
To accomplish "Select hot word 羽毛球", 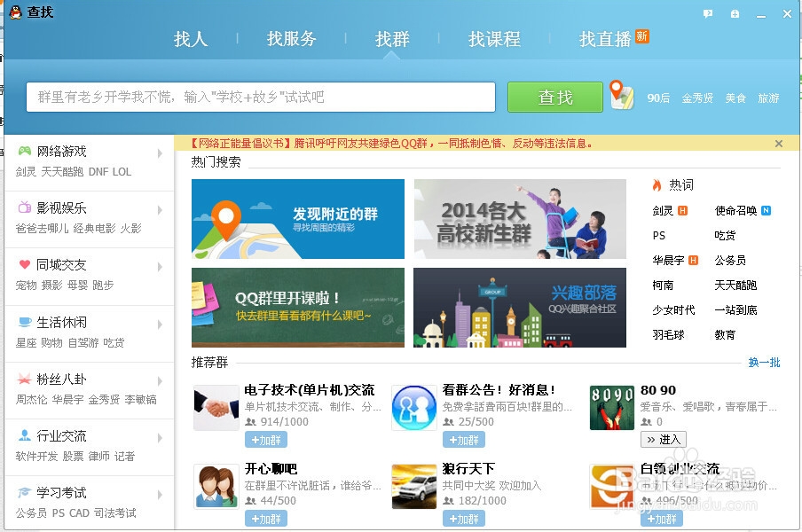I will (668, 335).
